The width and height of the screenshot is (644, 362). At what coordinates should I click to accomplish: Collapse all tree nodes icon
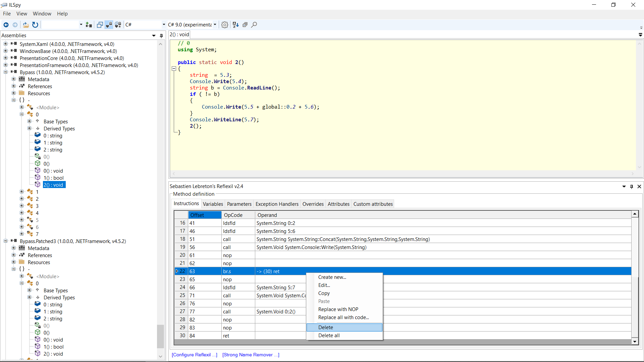[245, 25]
